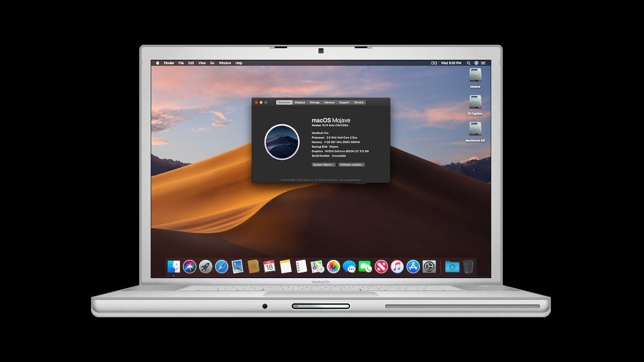Image resolution: width=644 pixels, height=362 pixels.
Task: Open the El Capitan drive on desktop
Action: [475, 103]
